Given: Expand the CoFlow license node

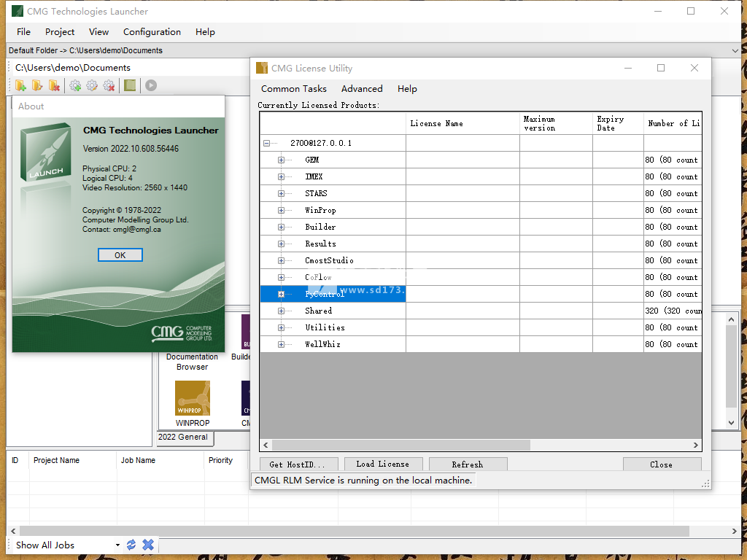Looking at the screenshot, I should 281,277.
